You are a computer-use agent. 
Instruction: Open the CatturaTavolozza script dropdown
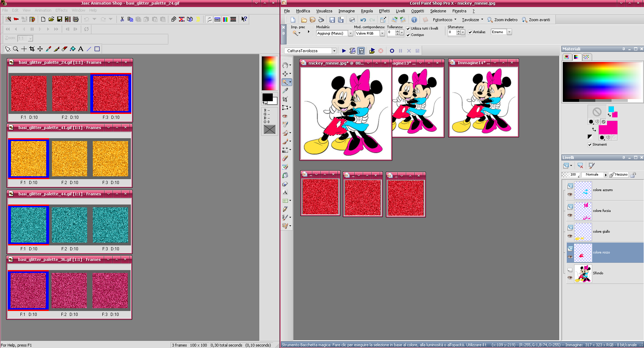pyautogui.click(x=334, y=51)
